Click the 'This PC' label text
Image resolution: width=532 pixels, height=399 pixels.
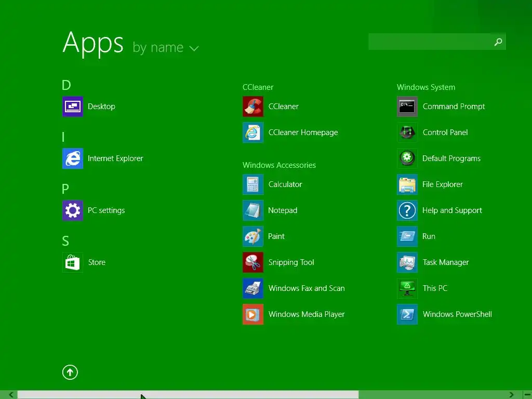pyautogui.click(x=435, y=288)
